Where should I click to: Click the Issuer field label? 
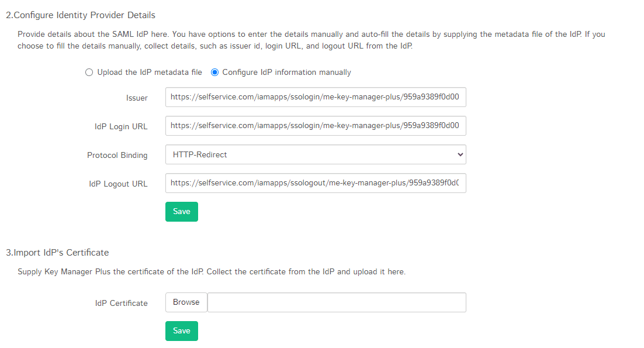137,98
